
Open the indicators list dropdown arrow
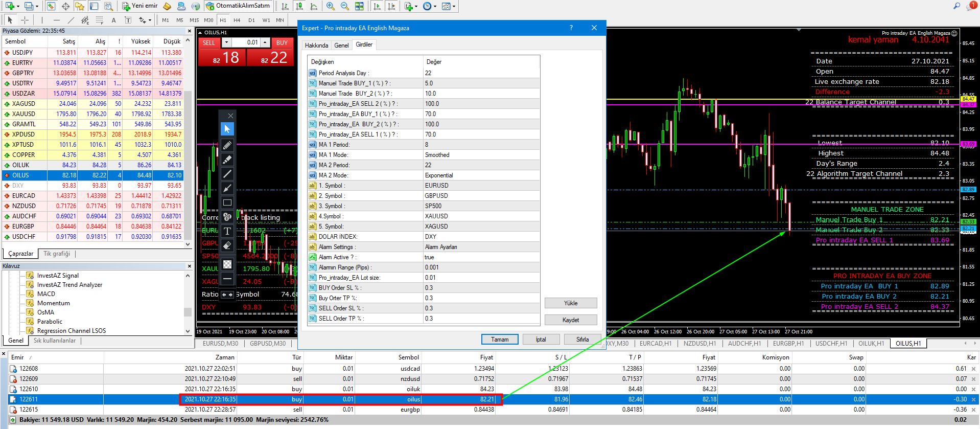(417, 6)
